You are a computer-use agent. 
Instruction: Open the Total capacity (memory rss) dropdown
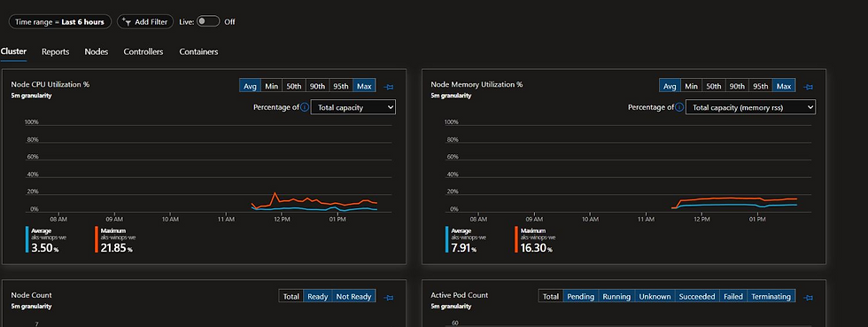tap(751, 107)
